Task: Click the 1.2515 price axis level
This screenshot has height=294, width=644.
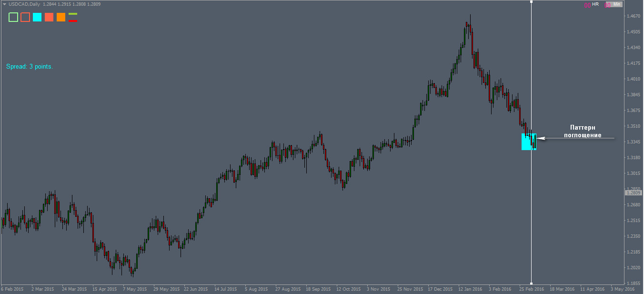Action: click(634, 221)
